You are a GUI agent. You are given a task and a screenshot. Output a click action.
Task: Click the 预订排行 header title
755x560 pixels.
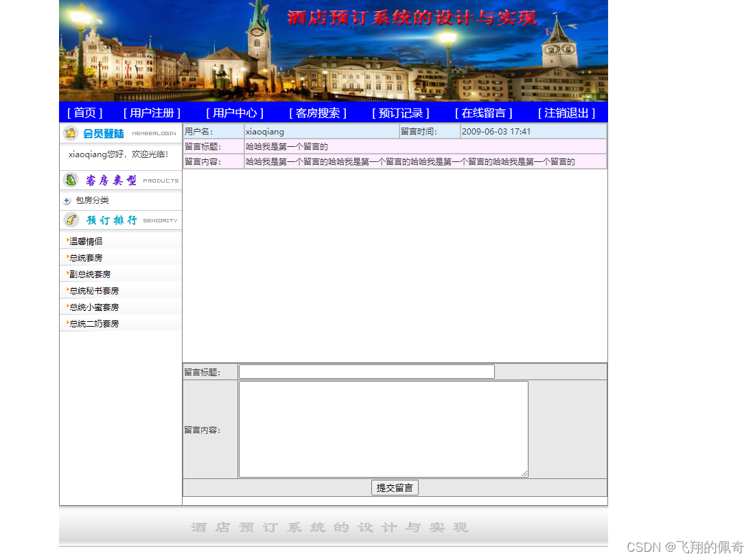click(x=112, y=220)
